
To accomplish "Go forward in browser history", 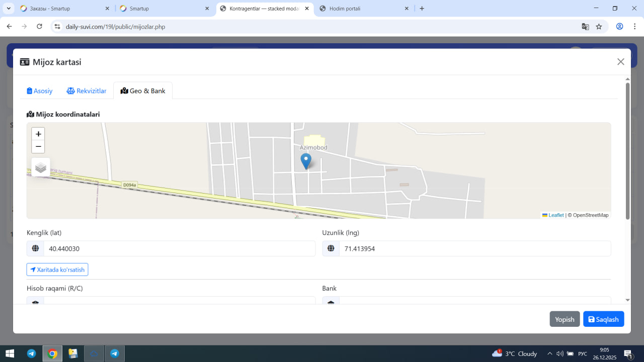I will [x=24, y=27].
